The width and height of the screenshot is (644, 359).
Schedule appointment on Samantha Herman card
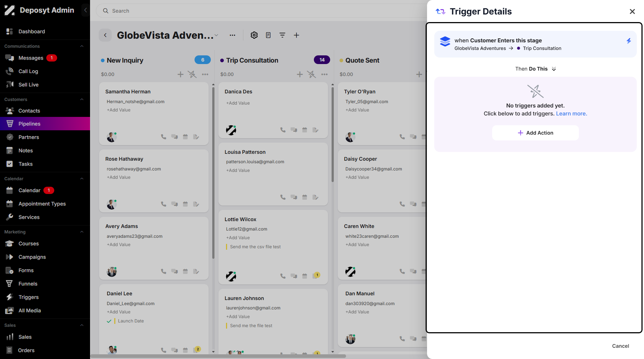click(x=185, y=137)
